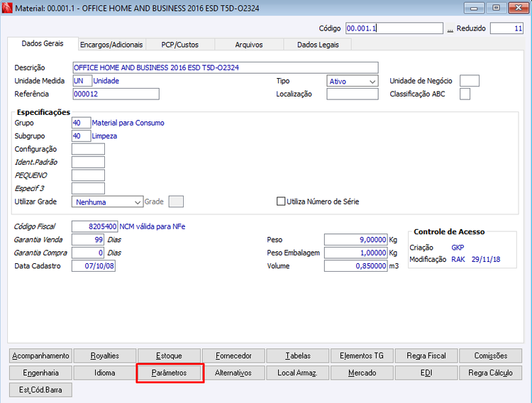Focus the Código Fiscal field with 8205400
The image size is (532, 403).
pyautogui.click(x=94, y=226)
